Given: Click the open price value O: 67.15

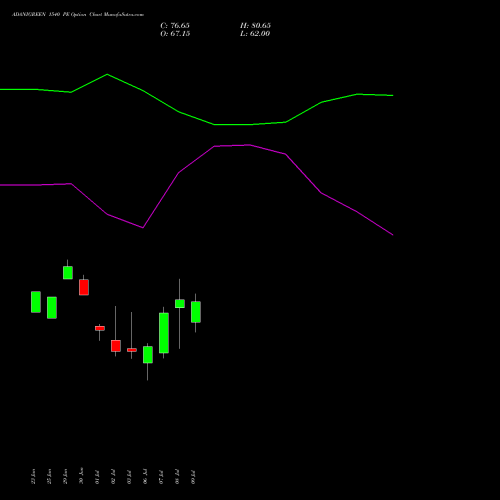Looking at the screenshot, I should pos(175,33).
